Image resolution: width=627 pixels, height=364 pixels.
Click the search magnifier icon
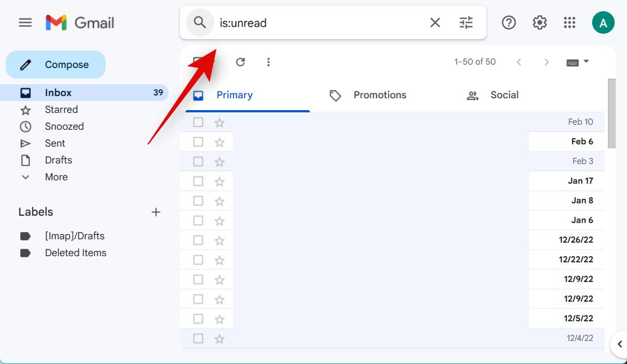coord(200,22)
